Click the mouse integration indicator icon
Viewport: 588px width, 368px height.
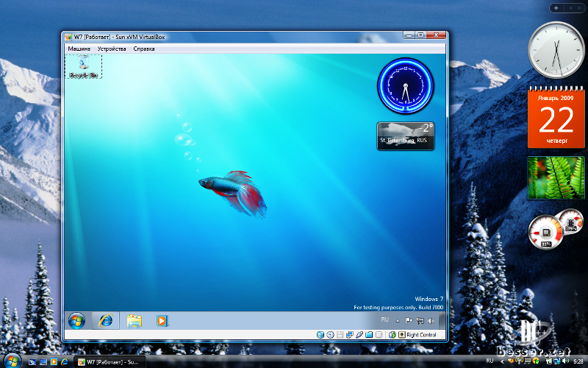pyautogui.click(x=392, y=335)
